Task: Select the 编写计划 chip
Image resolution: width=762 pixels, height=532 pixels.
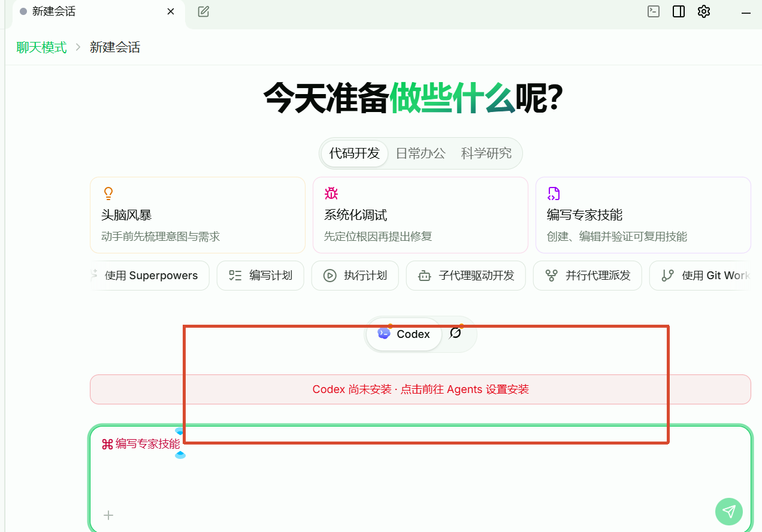Action: click(261, 276)
